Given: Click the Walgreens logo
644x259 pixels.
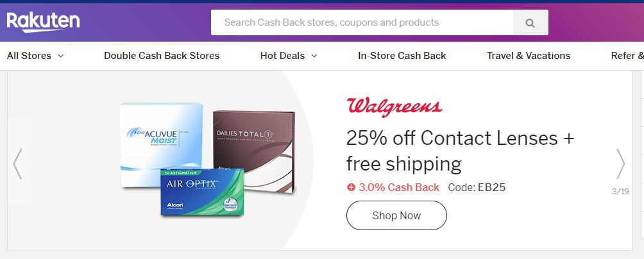Looking at the screenshot, I should click(394, 107).
